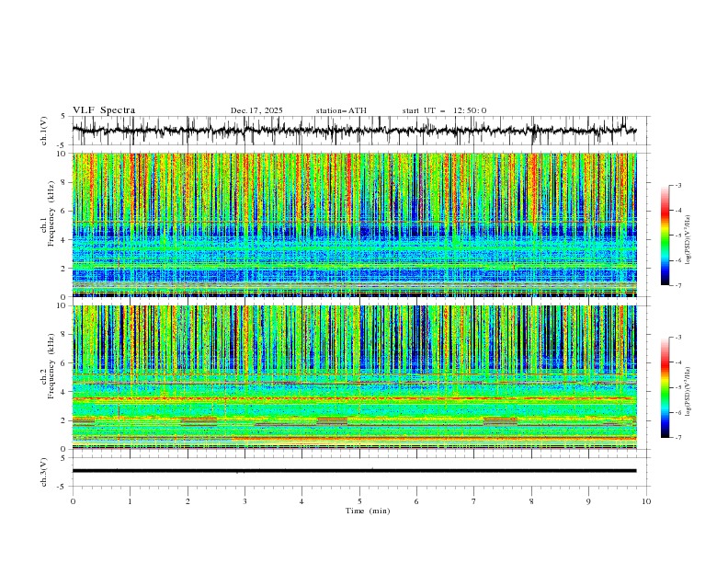Click the "station=ATH" header label
This screenshot has height=563, width=728.
[341, 110]
